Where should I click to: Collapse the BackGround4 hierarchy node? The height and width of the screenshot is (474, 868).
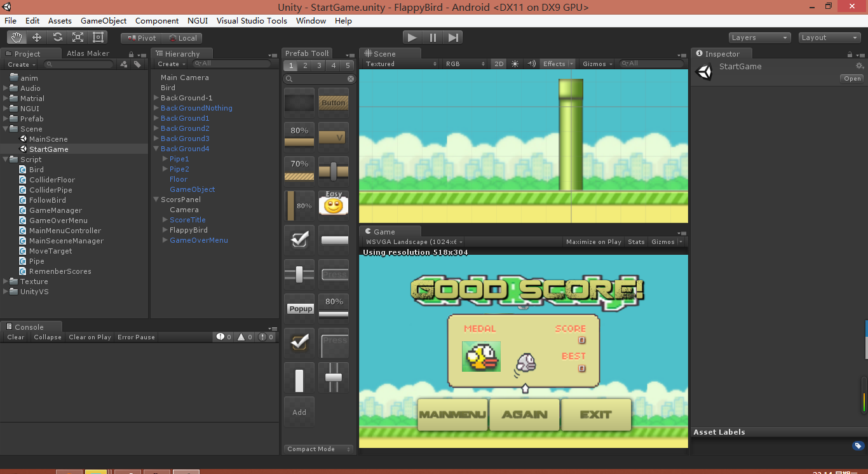(156, 149)
